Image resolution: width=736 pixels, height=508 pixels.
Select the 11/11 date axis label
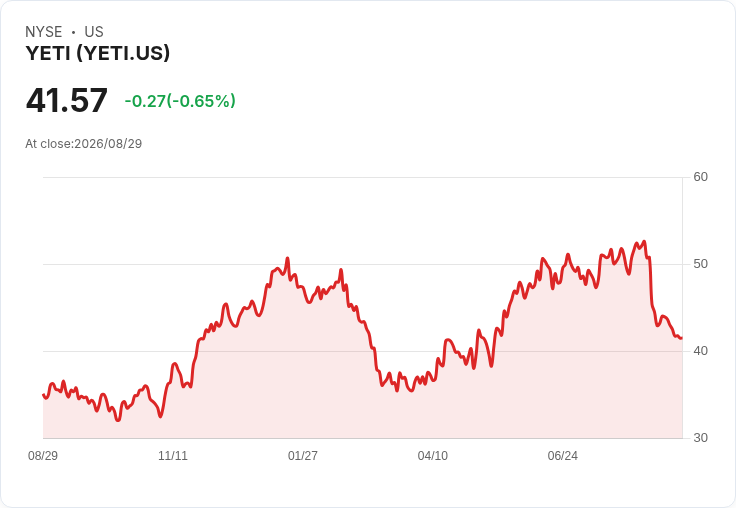tap(173, 455)
